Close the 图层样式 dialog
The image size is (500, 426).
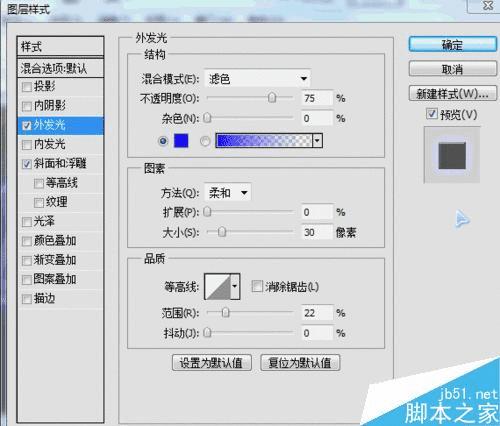pos(487,5)
